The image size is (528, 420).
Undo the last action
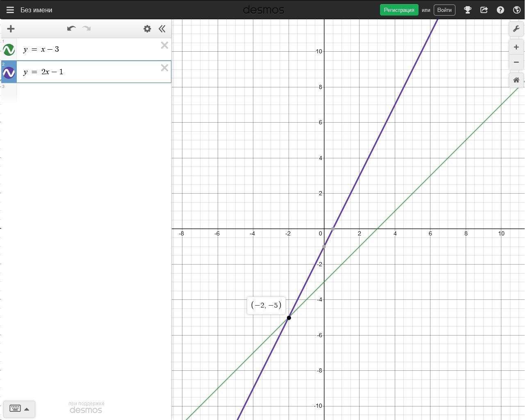point(71,29)
